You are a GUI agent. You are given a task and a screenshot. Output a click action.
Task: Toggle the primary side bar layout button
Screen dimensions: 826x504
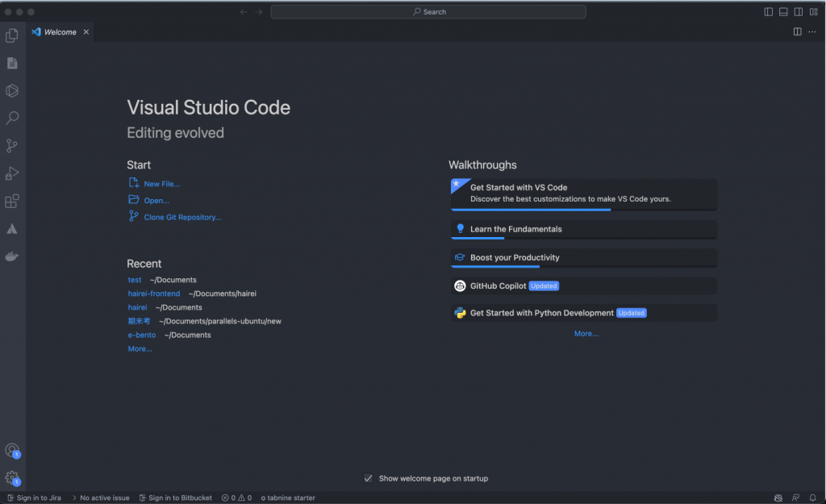(768, 12)
